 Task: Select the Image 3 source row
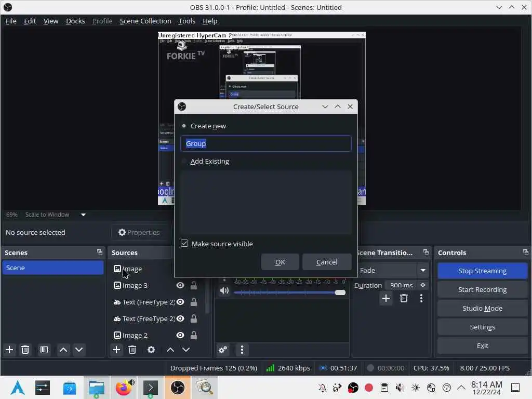pos(156,285)
